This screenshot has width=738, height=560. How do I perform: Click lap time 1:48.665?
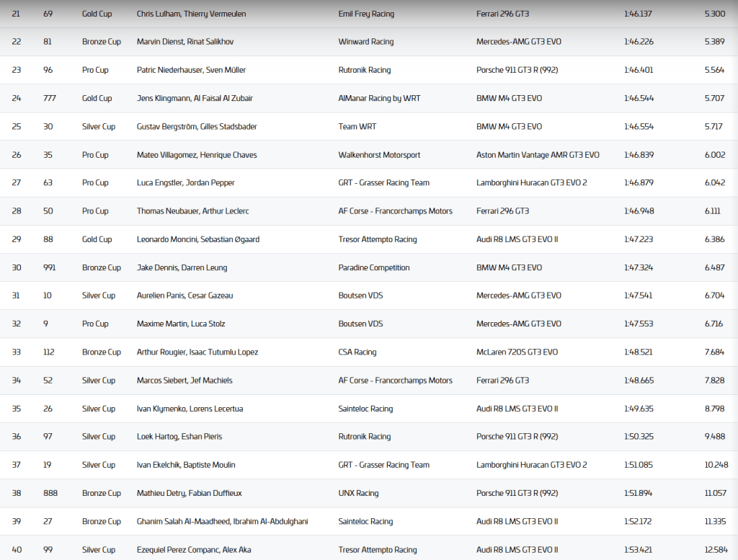(639, 381)
